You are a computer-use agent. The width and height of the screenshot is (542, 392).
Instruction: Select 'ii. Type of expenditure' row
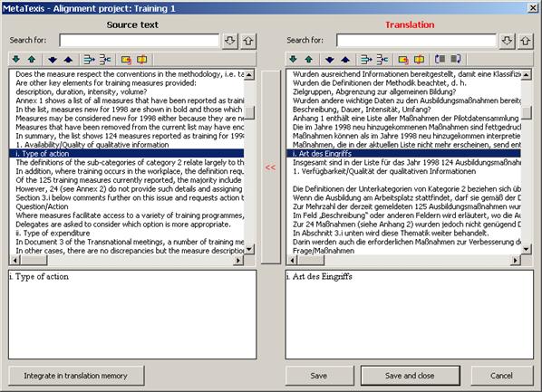(127, 234)
